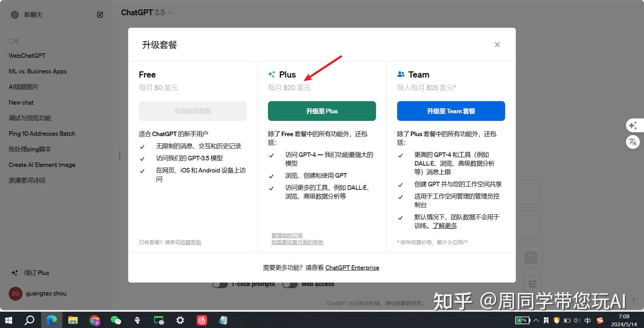Click the OpenAI logo in the sidebar
The image size is (644, 328).
tap(14, 14)
